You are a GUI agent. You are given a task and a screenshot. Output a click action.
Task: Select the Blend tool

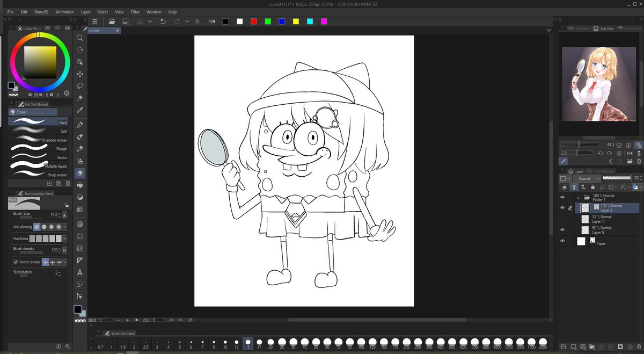point(80,209)
